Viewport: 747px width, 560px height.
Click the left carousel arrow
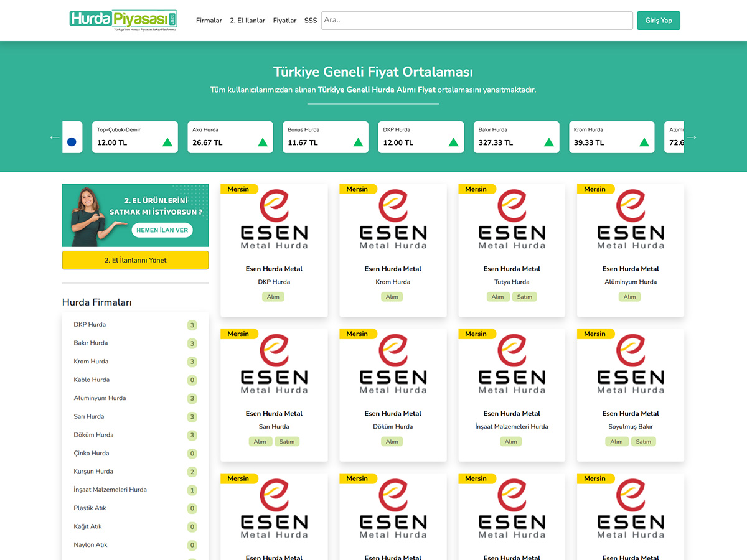(x=55, y=138)
